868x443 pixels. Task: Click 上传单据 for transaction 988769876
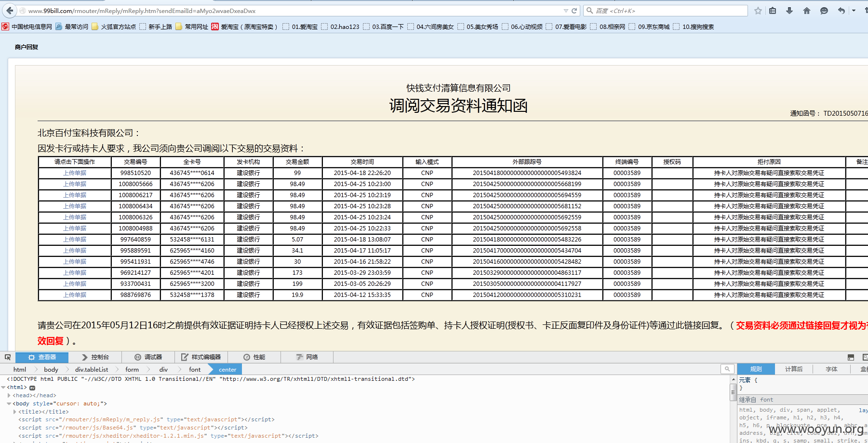75,295
